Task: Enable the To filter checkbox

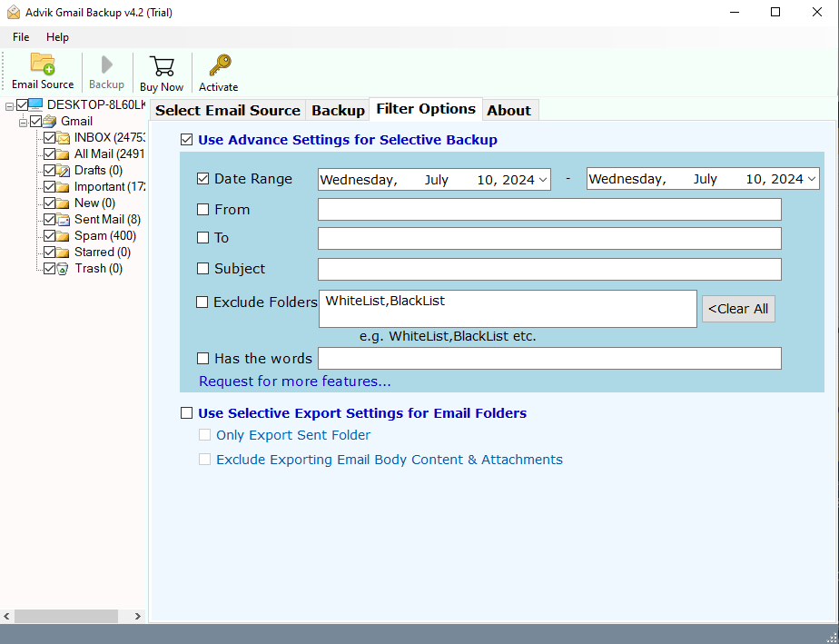Action: click(202, 238)
